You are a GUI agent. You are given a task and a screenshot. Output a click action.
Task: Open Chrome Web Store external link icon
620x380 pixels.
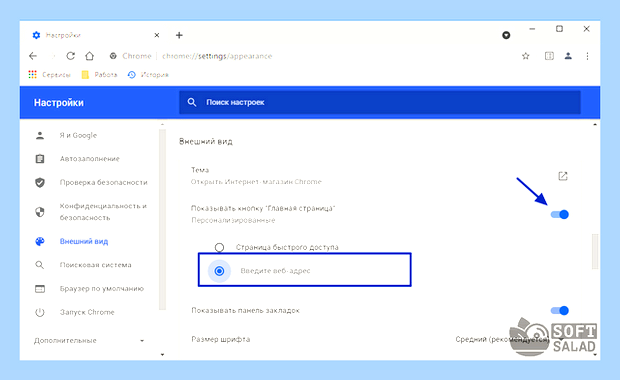563,176
